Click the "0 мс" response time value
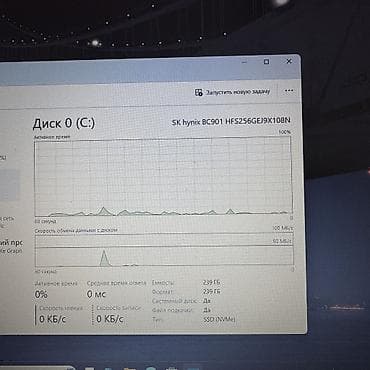The height and width of the screenshot is (370, 370). point(96,294)
